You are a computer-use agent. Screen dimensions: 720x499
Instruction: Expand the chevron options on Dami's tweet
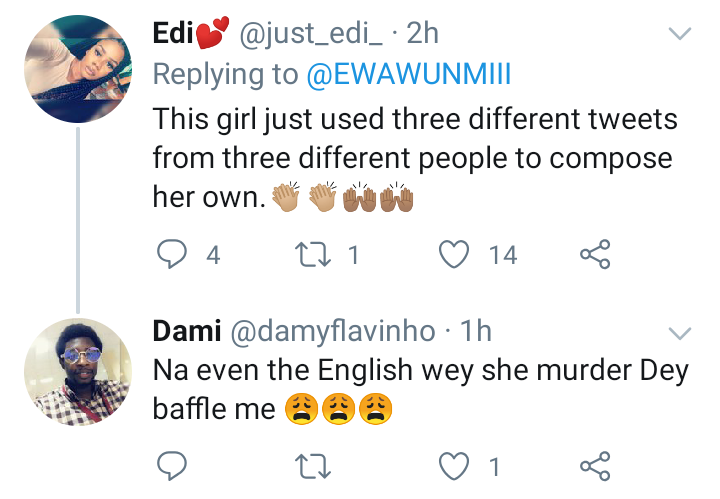pos(679,332)
